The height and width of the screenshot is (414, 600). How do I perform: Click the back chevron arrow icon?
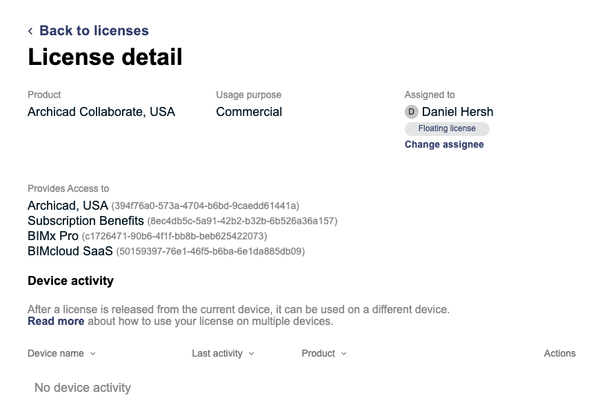point(31,31)
